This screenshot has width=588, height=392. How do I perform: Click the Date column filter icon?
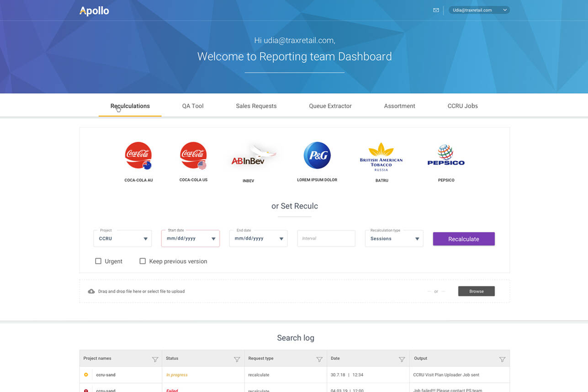coord(402,359)
